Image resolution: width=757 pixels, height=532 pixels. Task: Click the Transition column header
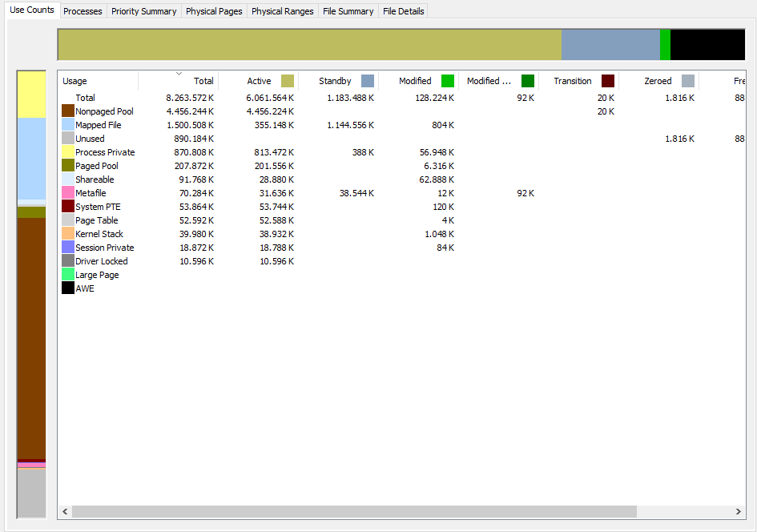point(579,81)
